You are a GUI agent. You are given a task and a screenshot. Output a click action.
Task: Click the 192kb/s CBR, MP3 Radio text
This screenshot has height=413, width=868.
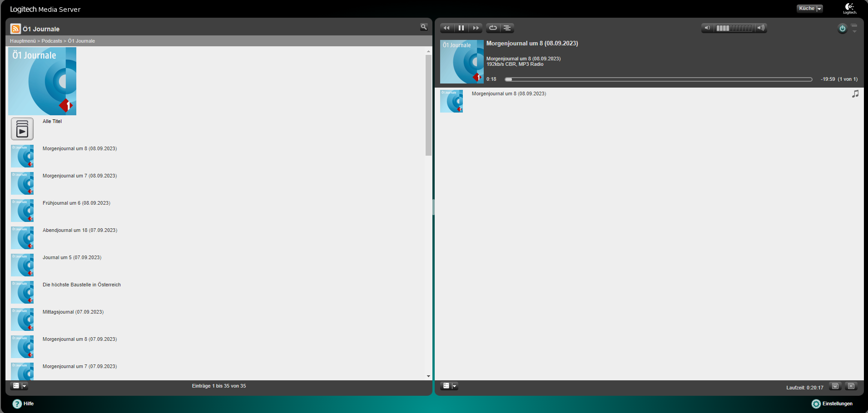515,64
